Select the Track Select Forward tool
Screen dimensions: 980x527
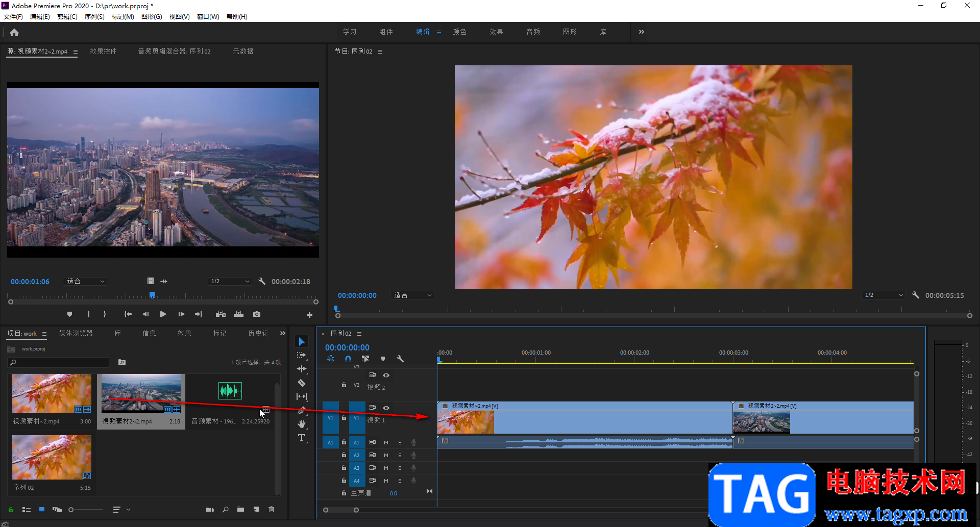(x=302, y=355)
